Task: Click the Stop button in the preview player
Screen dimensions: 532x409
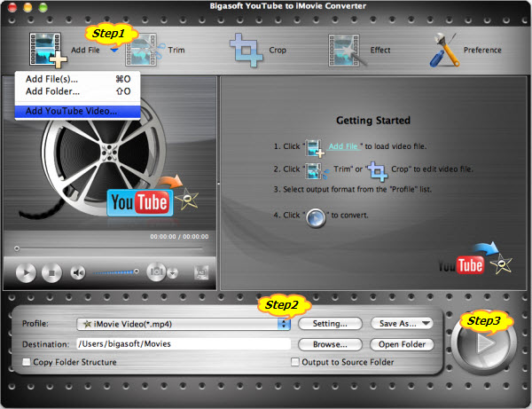Action: click(51, 272)
